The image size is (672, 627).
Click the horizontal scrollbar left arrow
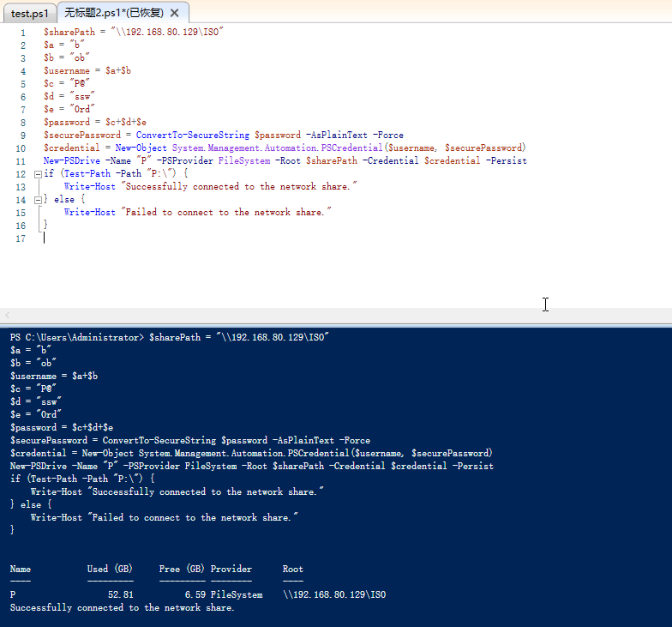tap(8, 316)
